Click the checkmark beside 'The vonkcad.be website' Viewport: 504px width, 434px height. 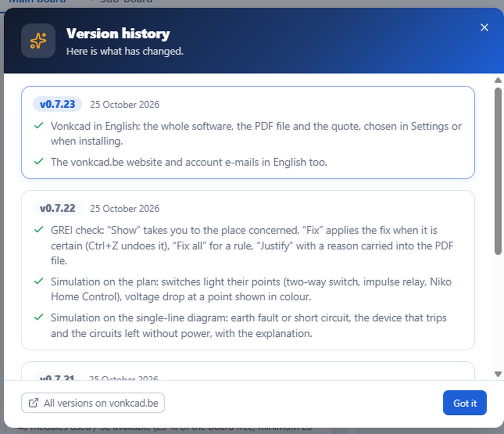[39, 161]
